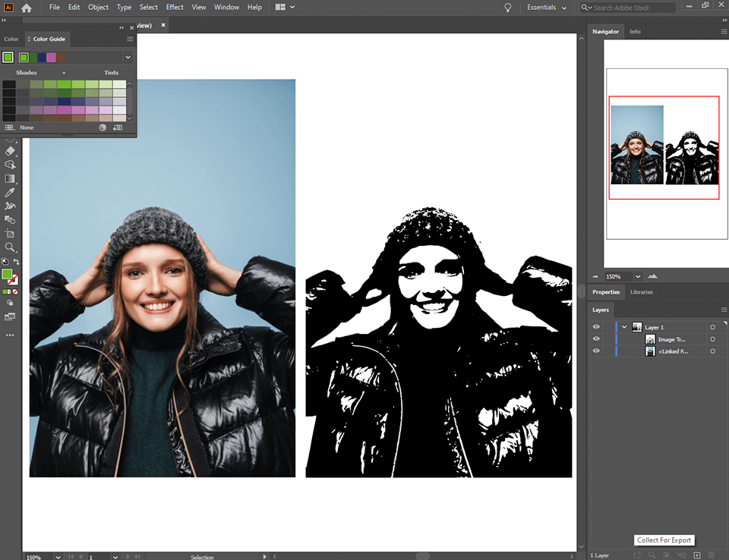Click the status bar Selection play arrow
Screen dimensions: 729x560
pyautogui.click(x=264, y=556)
